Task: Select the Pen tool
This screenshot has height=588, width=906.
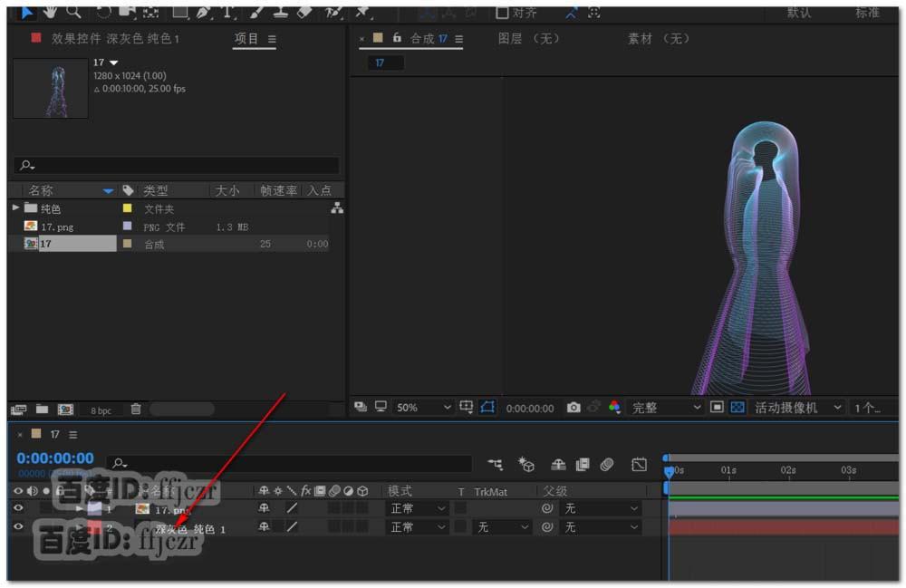Action: point(202,12)
